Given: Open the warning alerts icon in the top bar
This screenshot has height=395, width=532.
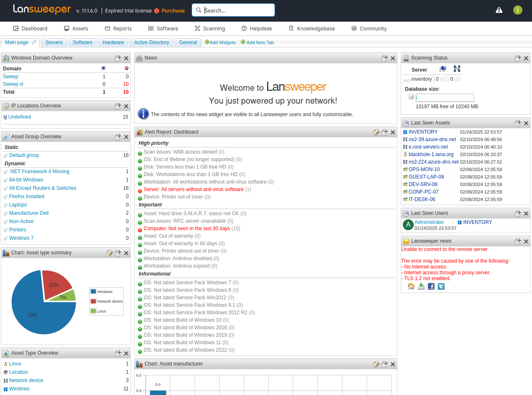Looking at the screenshot, I should [499, 10].
